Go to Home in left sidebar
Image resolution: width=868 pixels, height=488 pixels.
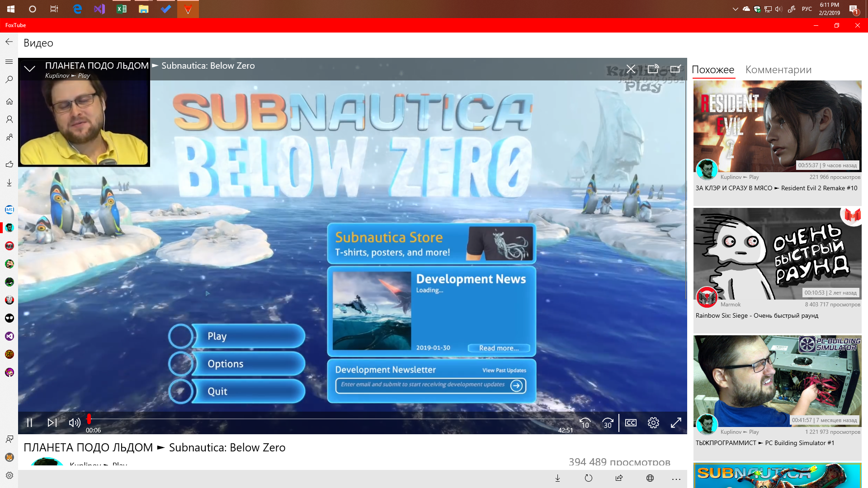point(9,101)
